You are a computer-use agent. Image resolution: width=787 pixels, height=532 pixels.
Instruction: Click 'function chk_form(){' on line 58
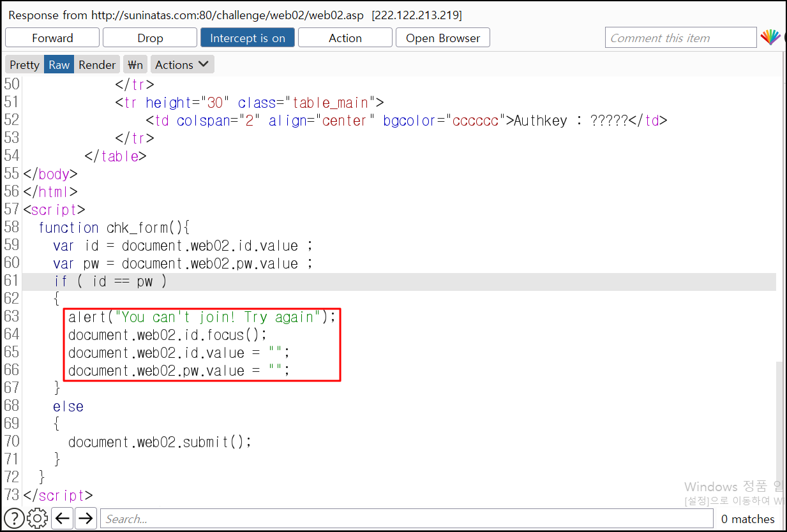[114, 228]
